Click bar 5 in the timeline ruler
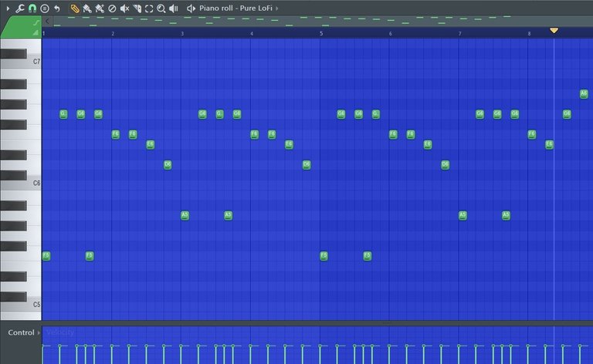Image resolution: width=593 pixels, height=364 pixels. pos(321,34)
